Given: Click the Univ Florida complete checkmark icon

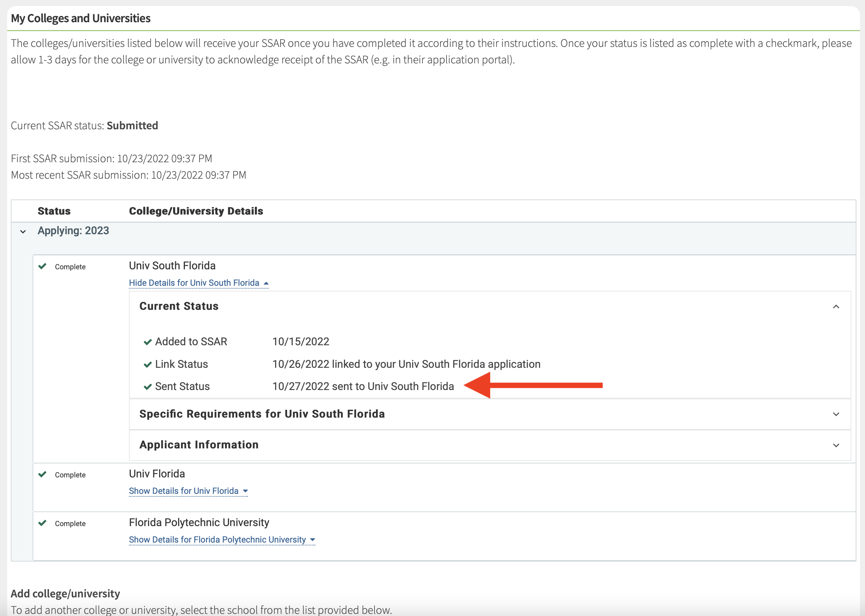Looking at the screenshot, I should click(x=43, y=475).
